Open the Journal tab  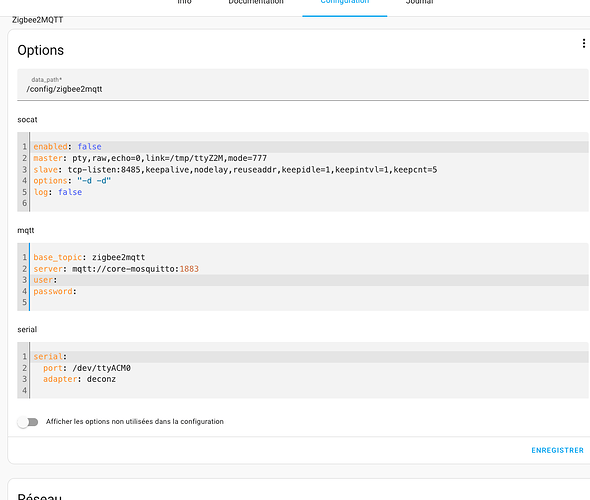(419, 2)
